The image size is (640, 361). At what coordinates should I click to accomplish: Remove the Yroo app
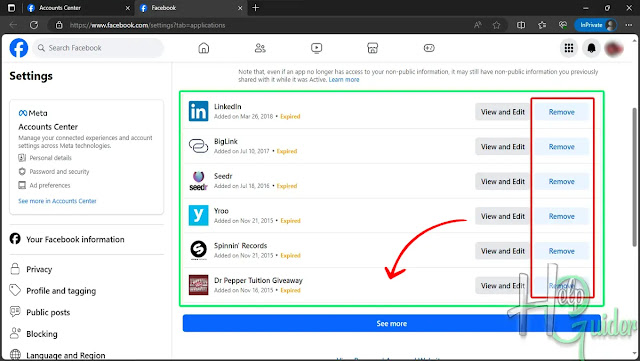coord(562,216)
